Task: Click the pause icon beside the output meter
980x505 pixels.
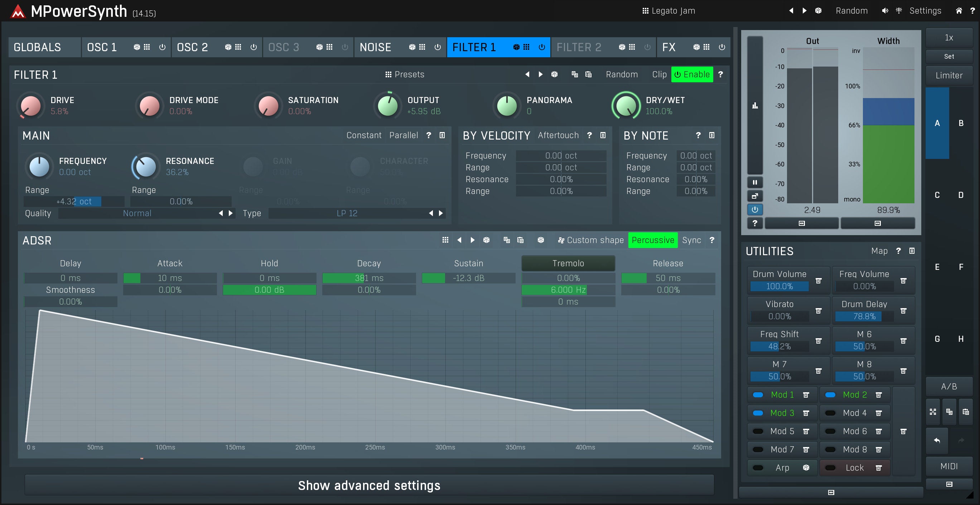Action: [755, 183]
